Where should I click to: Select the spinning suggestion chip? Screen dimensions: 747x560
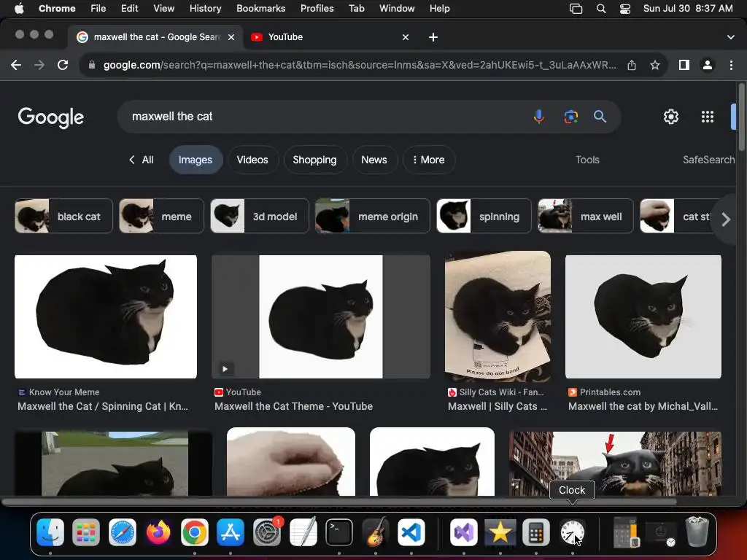484,216
